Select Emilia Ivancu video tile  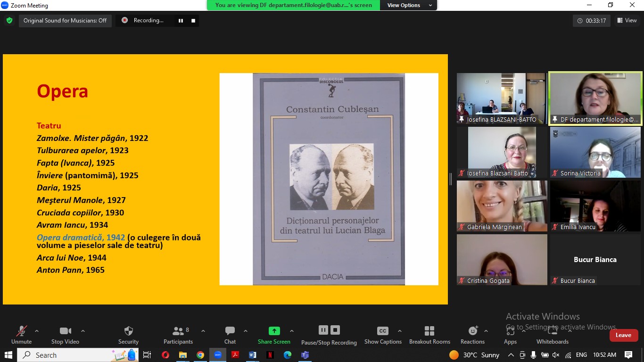pyautogui.click(x=595, y=206)
